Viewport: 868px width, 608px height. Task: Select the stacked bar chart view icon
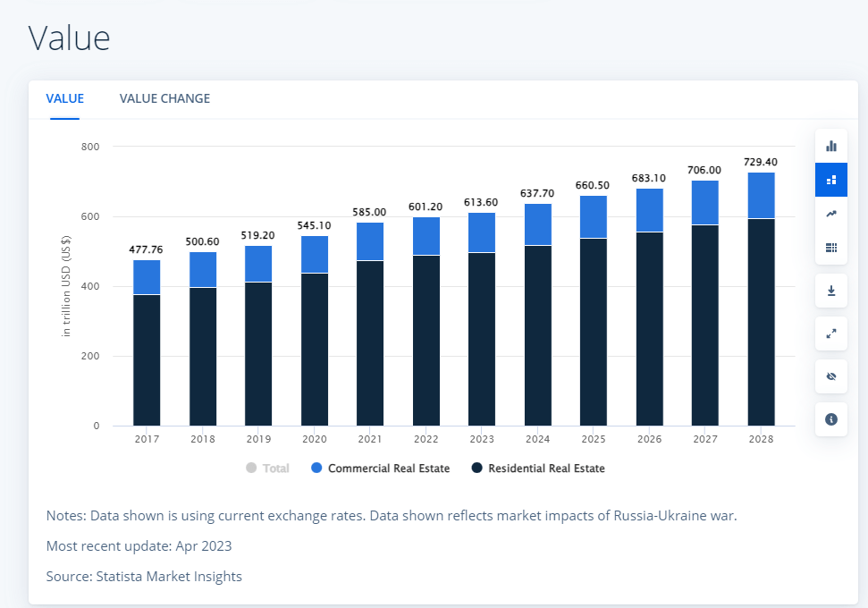pos(830,180)
